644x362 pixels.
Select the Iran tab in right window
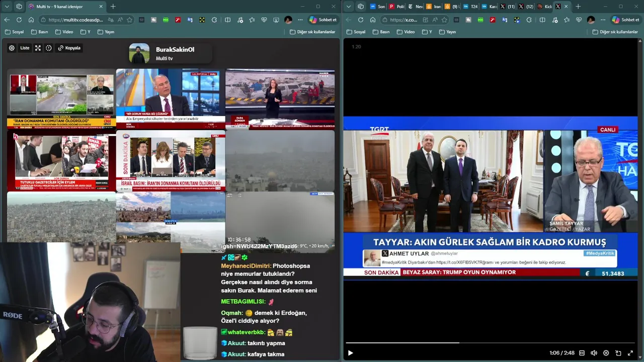click(434, 7)
